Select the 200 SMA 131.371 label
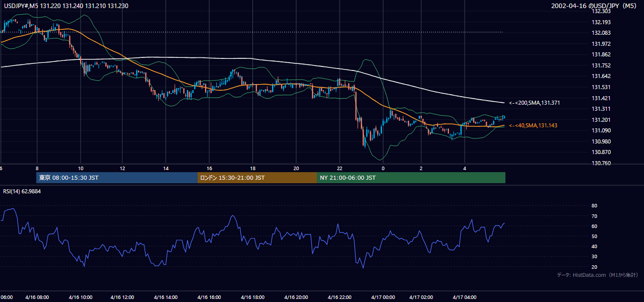Image resolution: width=644 pixels, height=302 pixels. [534, 103]
